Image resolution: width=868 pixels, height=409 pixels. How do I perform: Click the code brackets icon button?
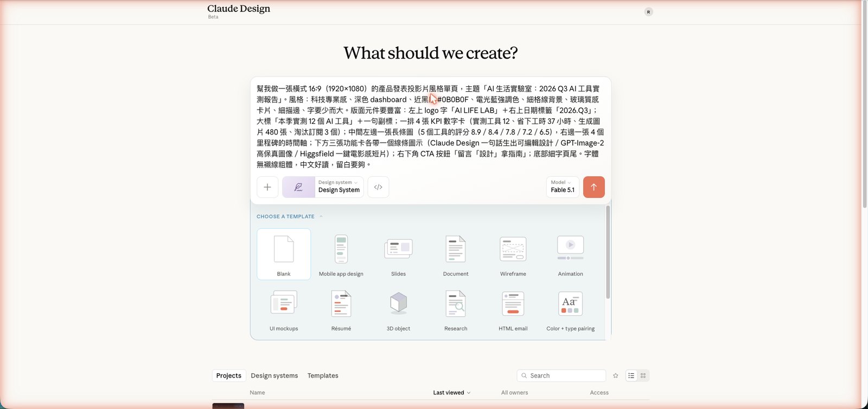[x=378, y=187]
